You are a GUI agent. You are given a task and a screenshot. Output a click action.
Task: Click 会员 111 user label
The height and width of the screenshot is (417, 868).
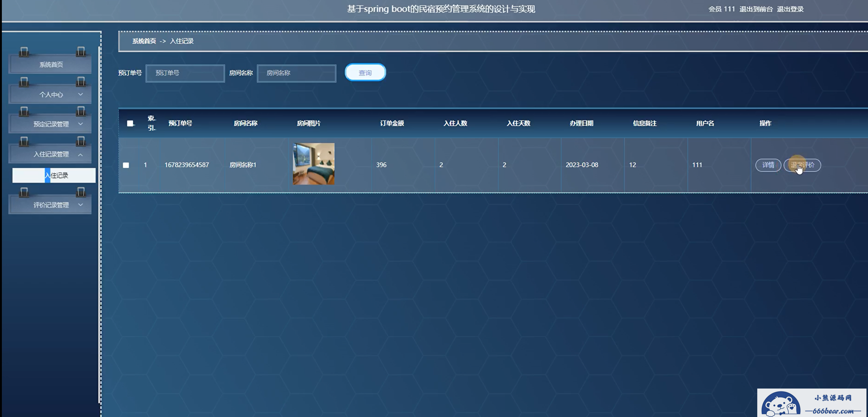click(721, 9)
